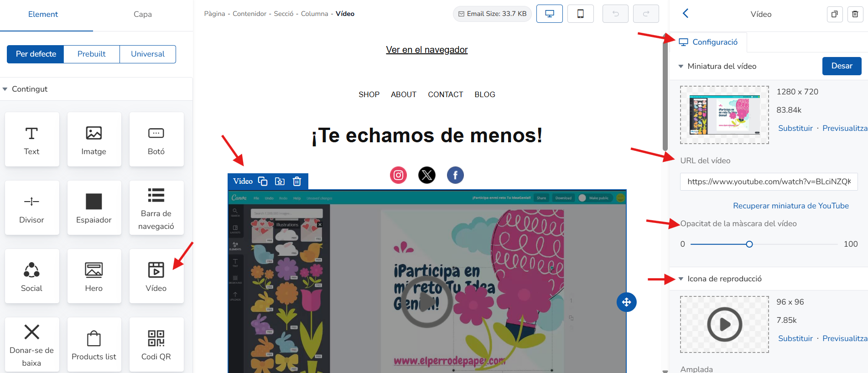Image resolution: width=868 pixels, height=373 pixels.
Task: Click the blue move handle on the video
Action: click(627, 302)
